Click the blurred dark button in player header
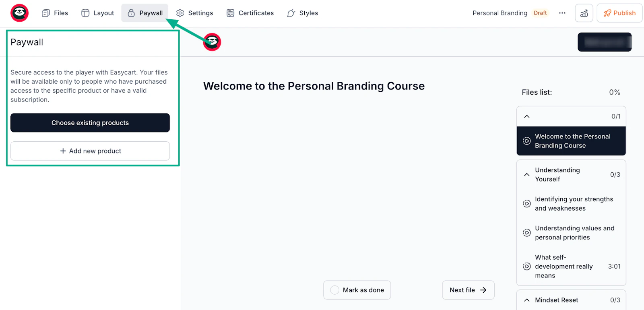 coord(605,42)
